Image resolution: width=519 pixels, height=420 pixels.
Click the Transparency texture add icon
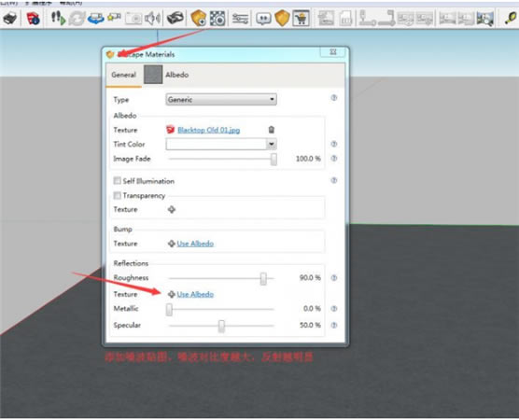coord(172,209)
